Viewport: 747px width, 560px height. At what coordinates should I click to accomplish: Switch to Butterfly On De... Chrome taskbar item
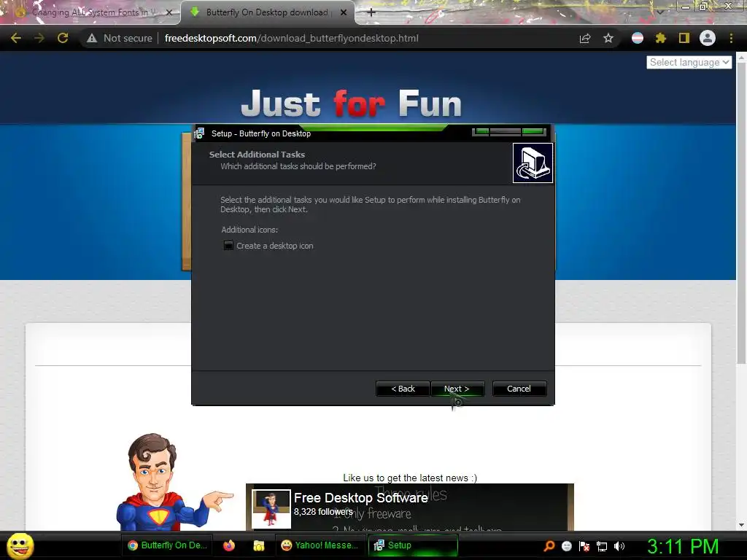click(x=169, y=545)
